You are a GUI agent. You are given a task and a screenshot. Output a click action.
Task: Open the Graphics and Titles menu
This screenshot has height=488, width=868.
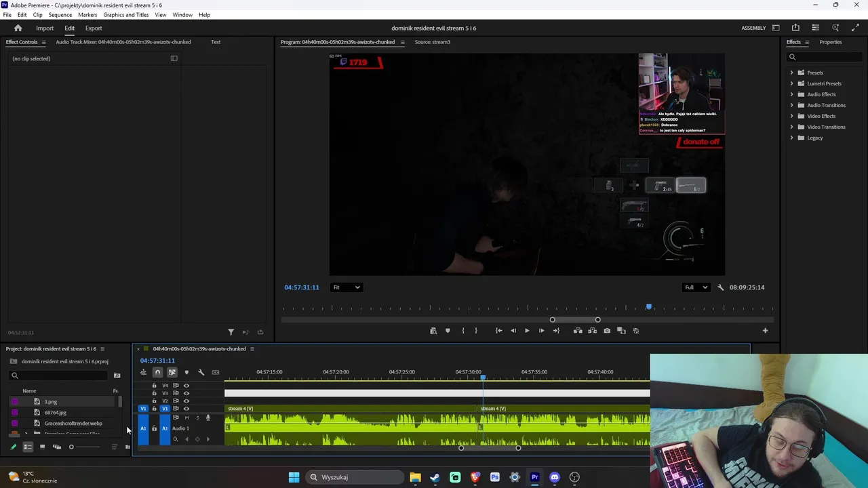pos(126,15)
